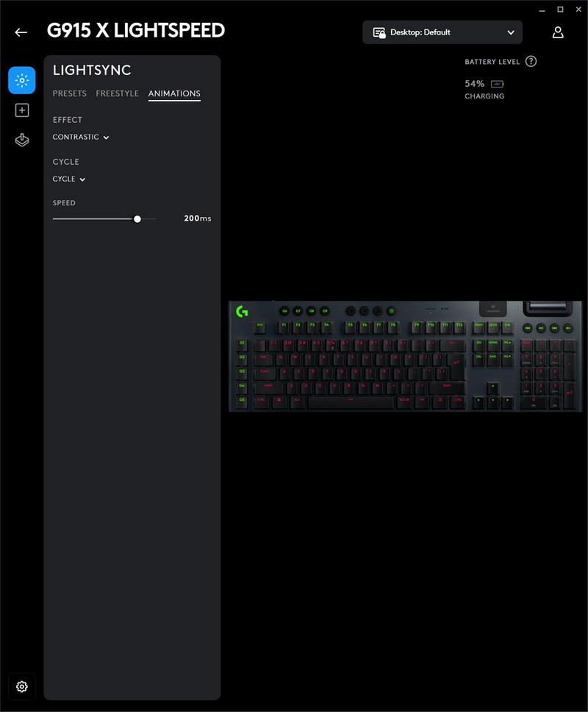
Task: Select the ANIMATIONS tab
Action: point(174,93)
